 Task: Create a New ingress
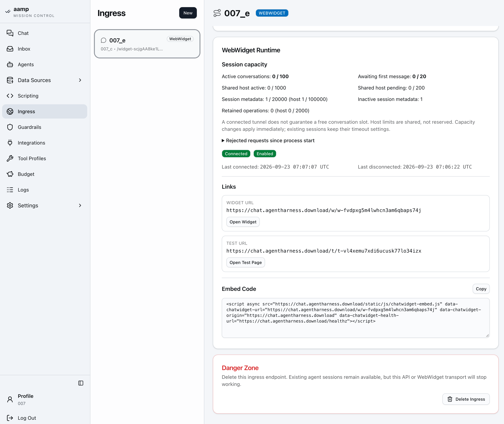[x=188, y=13]
